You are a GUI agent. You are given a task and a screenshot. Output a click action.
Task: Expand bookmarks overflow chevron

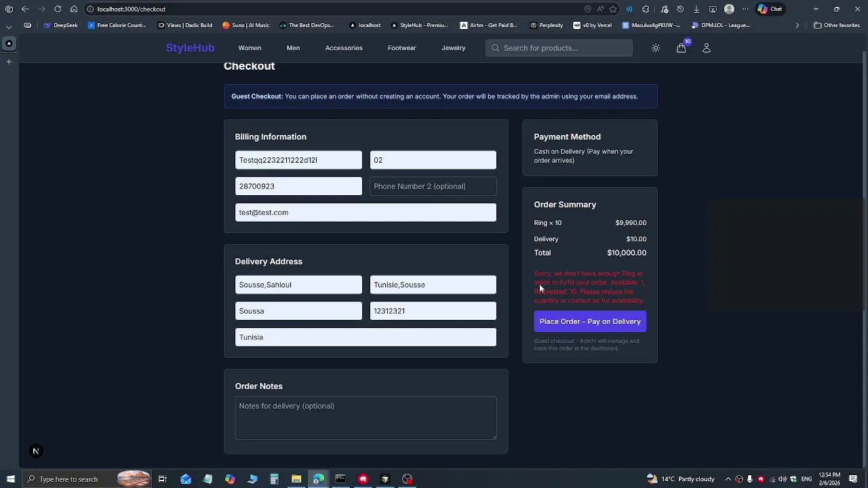click(x=797, y=25)
